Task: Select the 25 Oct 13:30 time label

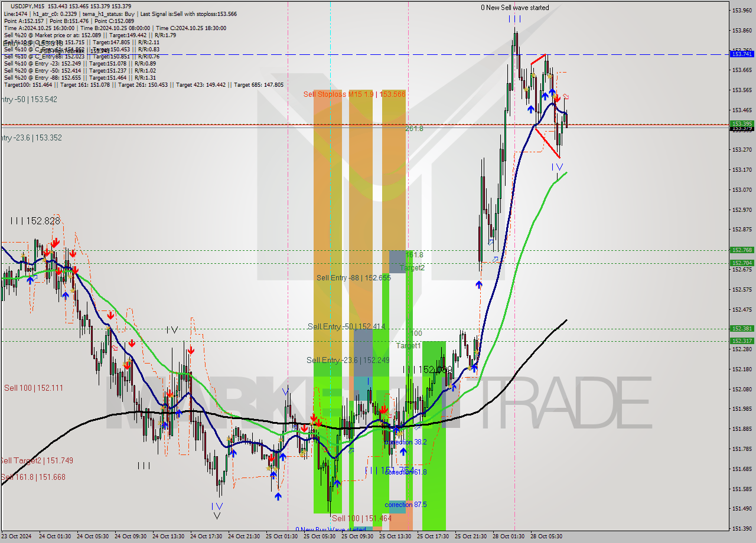Action: pos(395,537)
